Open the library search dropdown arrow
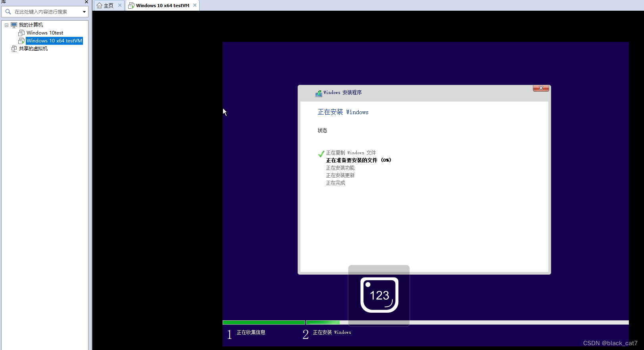Image resolution: width=644 pixels, height=350 pixels. point(84,12)
